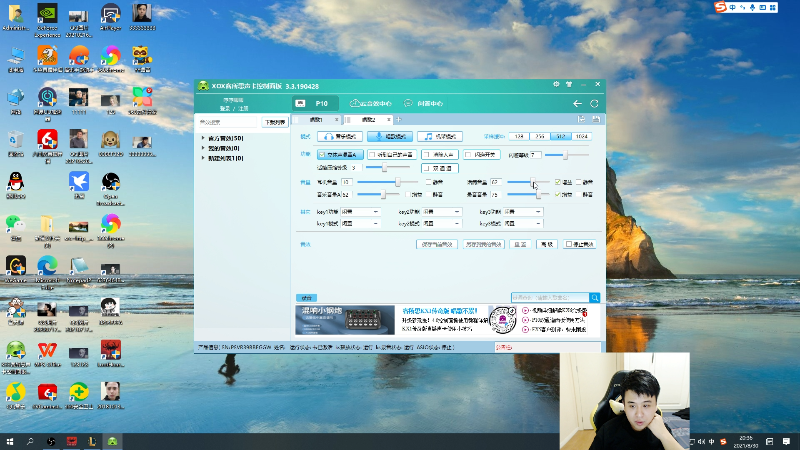The width and height of the screenshot is (800, 450).
Task: Enable the 闪避开关 checkbox
Action: [468, 155]
